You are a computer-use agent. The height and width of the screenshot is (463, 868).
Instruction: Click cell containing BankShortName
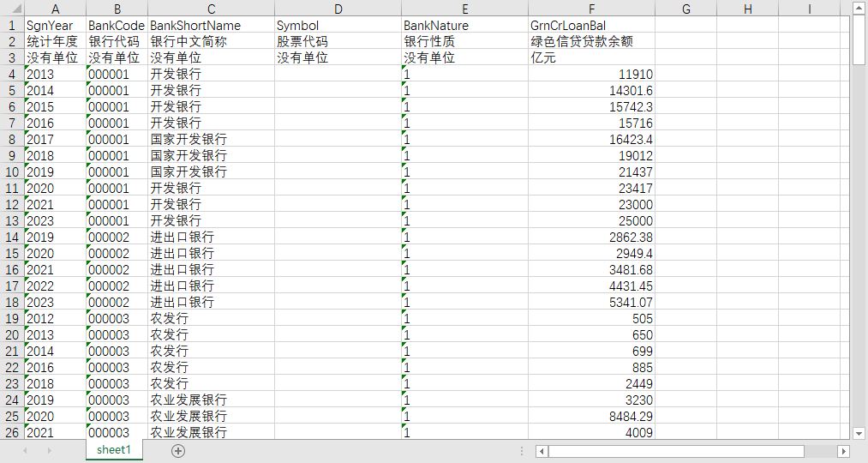pyautogui.click(x=212, y=25)
